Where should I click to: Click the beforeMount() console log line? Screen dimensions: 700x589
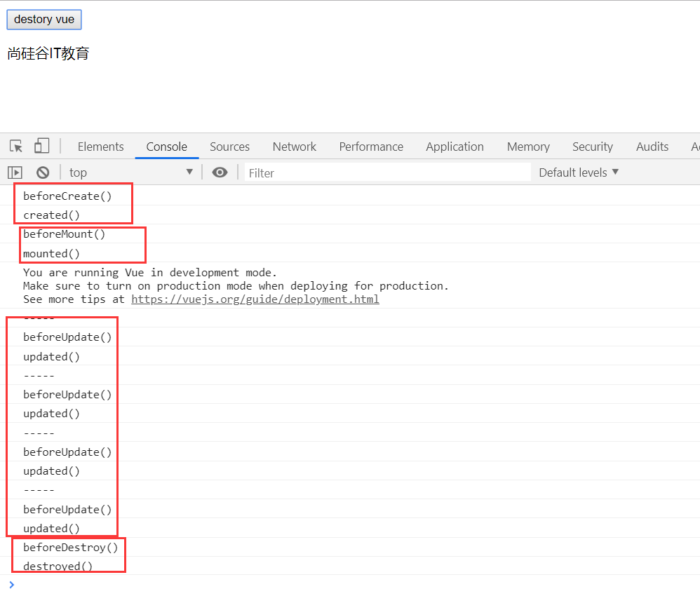65,234
